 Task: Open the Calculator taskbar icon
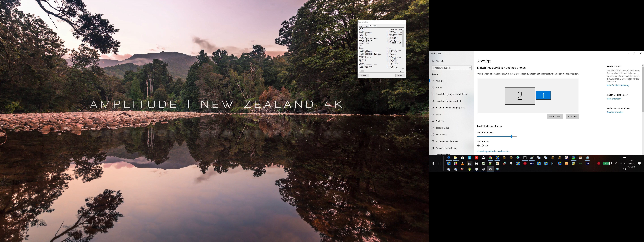pos(477,164)
